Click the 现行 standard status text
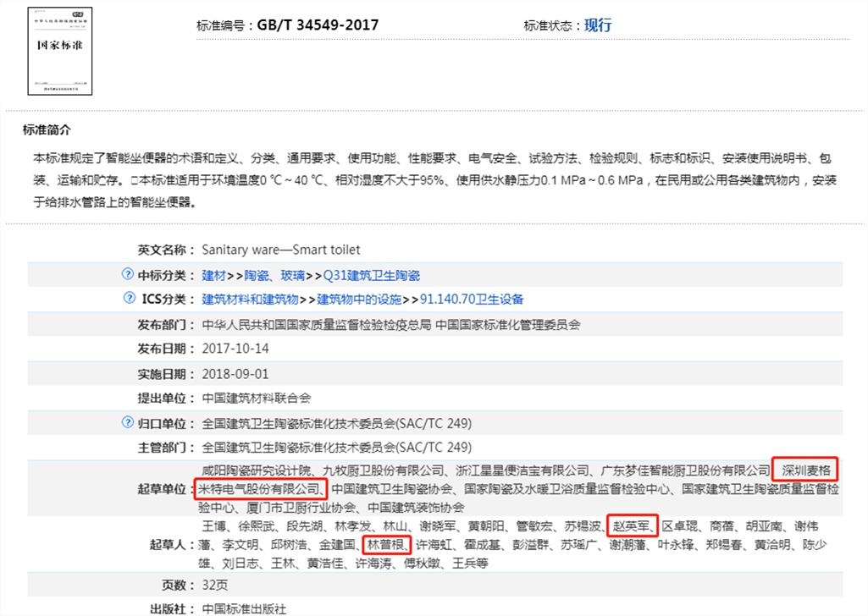Image resolution: width=868 pixels, height=616 pixels. (598, 25)
